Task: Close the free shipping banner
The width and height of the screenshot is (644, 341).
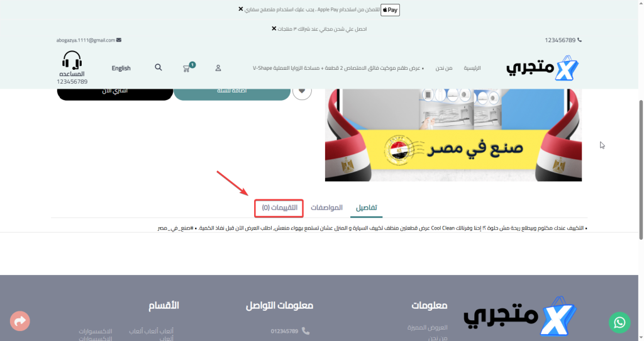Action: pyautogui.click(x=274, y=29)
